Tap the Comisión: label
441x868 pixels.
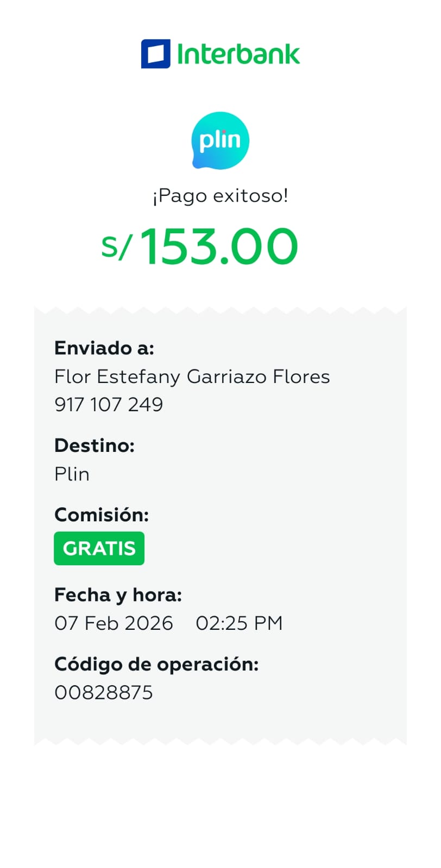(x=102, y=514)
